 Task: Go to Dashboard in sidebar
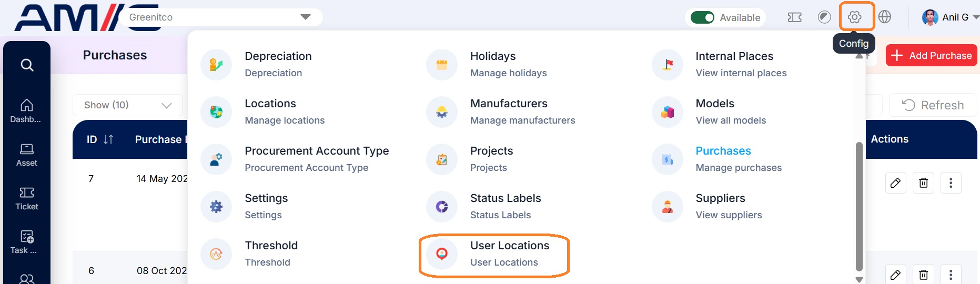tap(26, 111)
